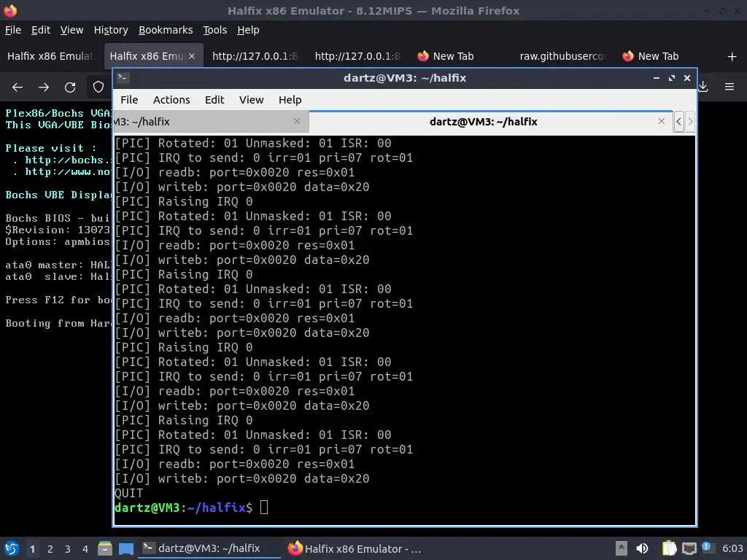This screenshot has width=747, height=560.
Task: Show desktop from the taskbar icon
Action: (126, 548)
